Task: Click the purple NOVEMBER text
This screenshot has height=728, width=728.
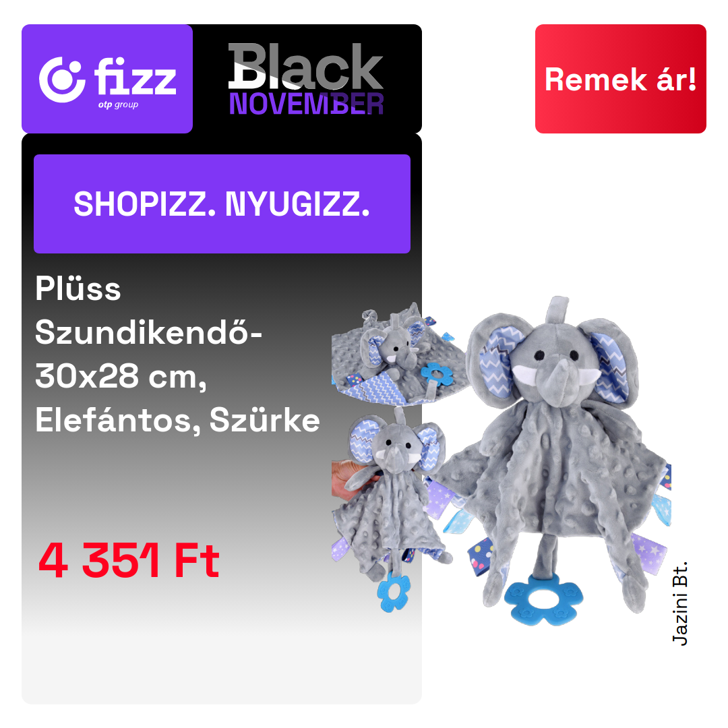Action: tap(307, 104)
